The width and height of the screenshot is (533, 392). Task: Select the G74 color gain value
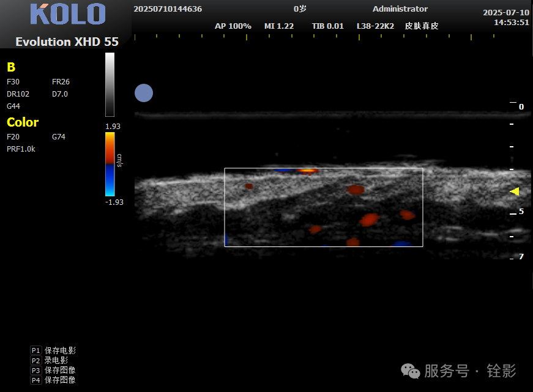pyautogui.click(x=59, y=137)
